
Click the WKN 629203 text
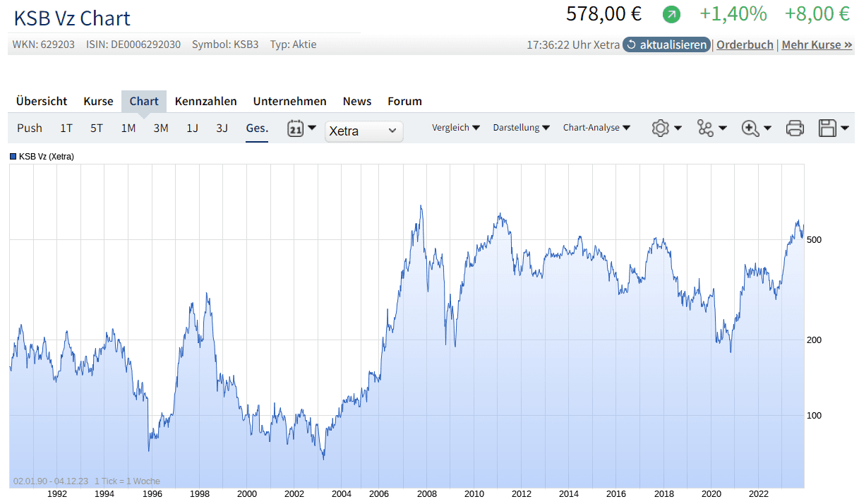(44, 44)
